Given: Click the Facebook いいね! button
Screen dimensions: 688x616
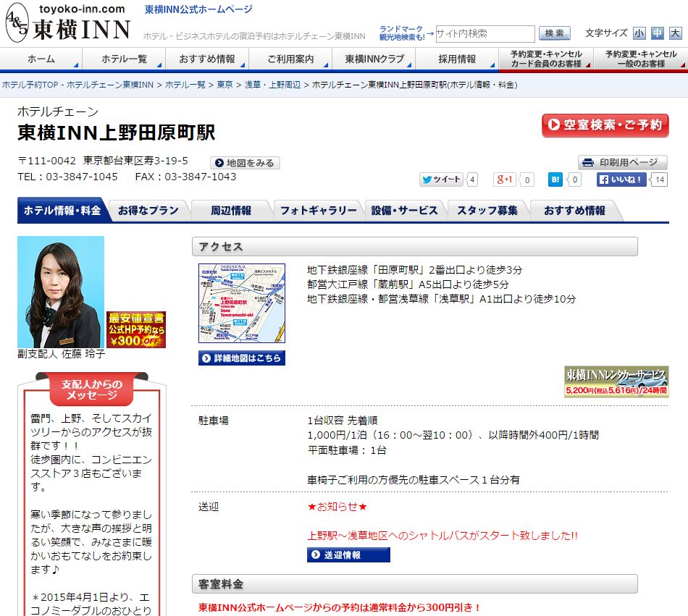Looking at the screenshot, I should point(621,180).
